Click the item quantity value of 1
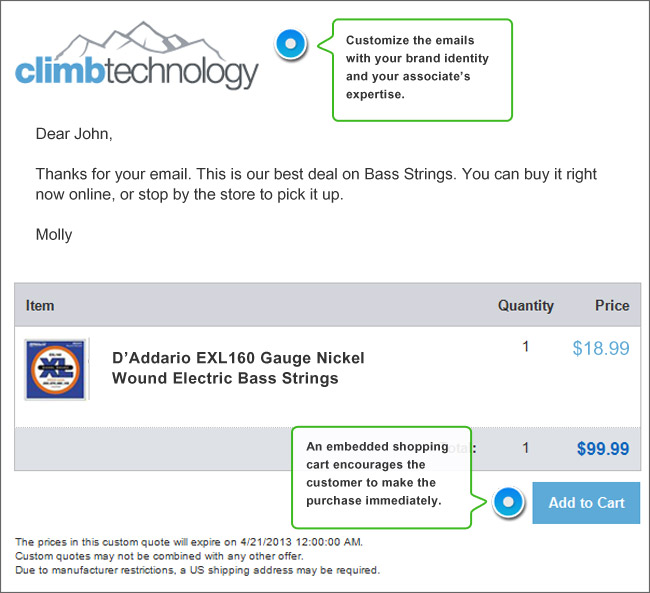This screenshot has width=650, height=593. (x=526, y=346)
